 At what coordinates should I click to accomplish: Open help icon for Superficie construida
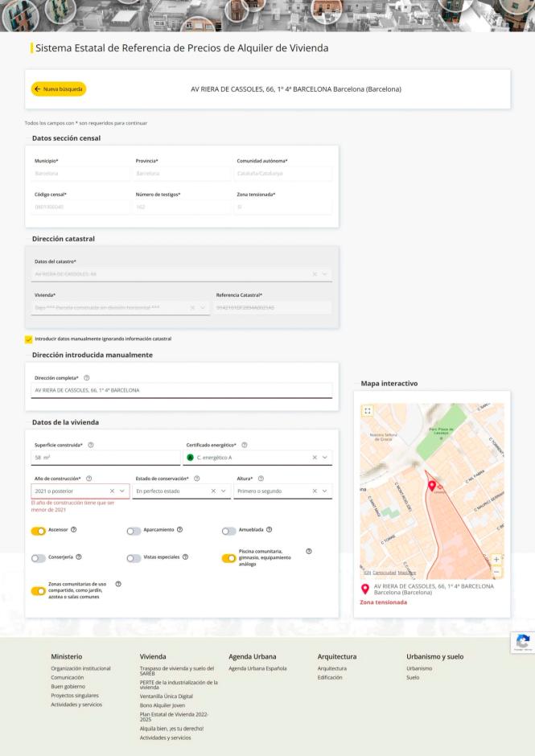pyautogui.click(x=91, y=445)
